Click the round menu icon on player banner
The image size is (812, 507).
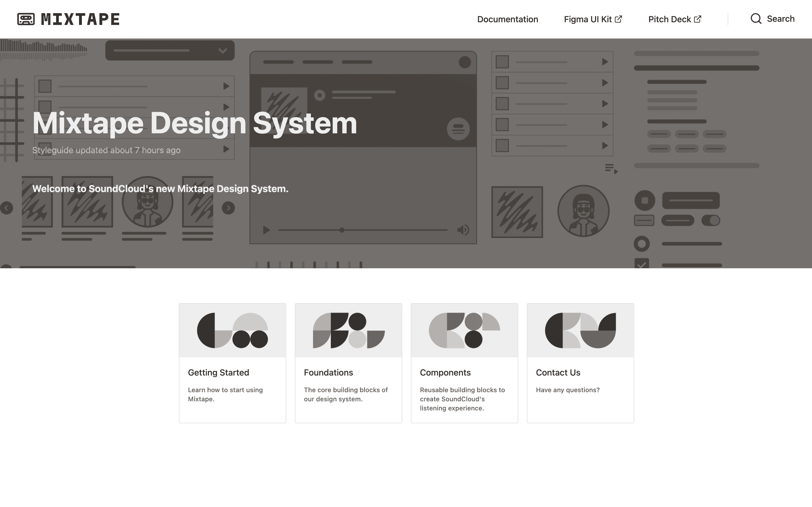pyautogui.click(x=458, y=129)
